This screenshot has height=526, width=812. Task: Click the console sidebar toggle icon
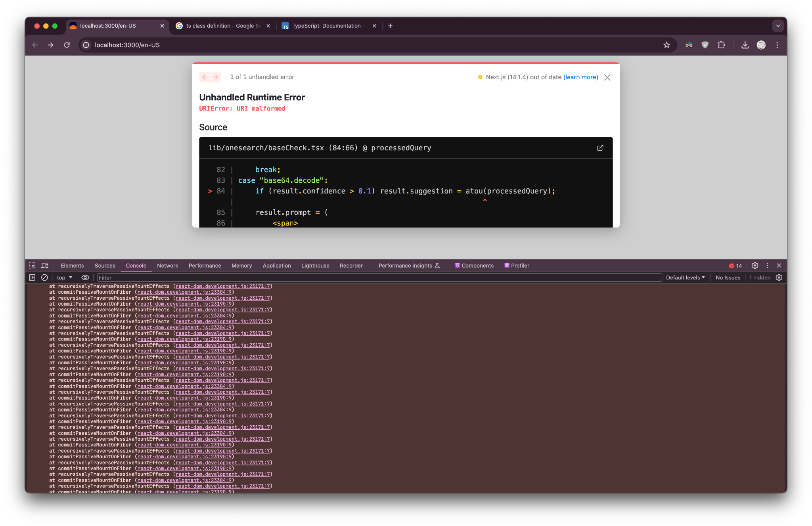pos(32,277)
